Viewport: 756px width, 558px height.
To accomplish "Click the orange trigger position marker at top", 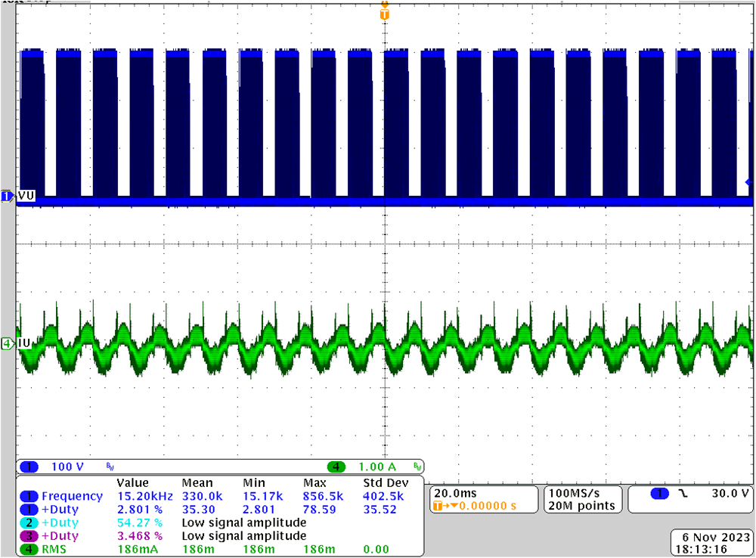I will [385, 14].
